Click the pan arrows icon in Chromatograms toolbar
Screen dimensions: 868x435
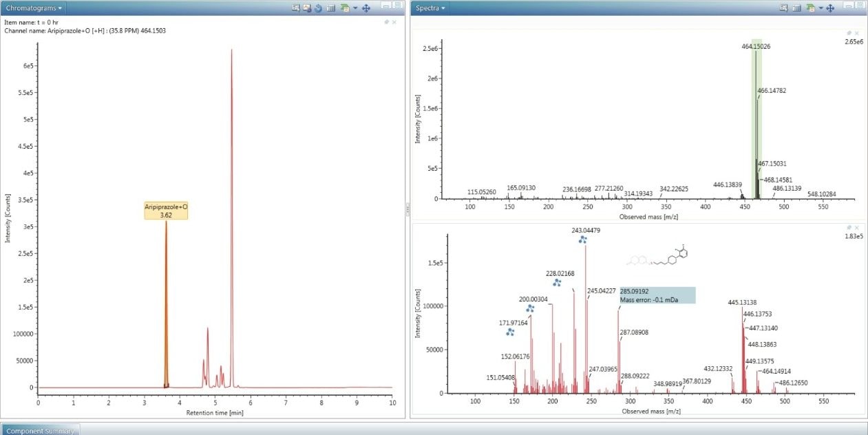click(x=366, y=8)
